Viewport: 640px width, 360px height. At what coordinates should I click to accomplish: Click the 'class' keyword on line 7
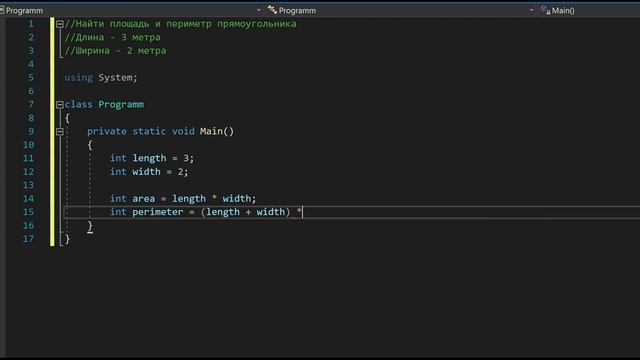click(78, 104)
